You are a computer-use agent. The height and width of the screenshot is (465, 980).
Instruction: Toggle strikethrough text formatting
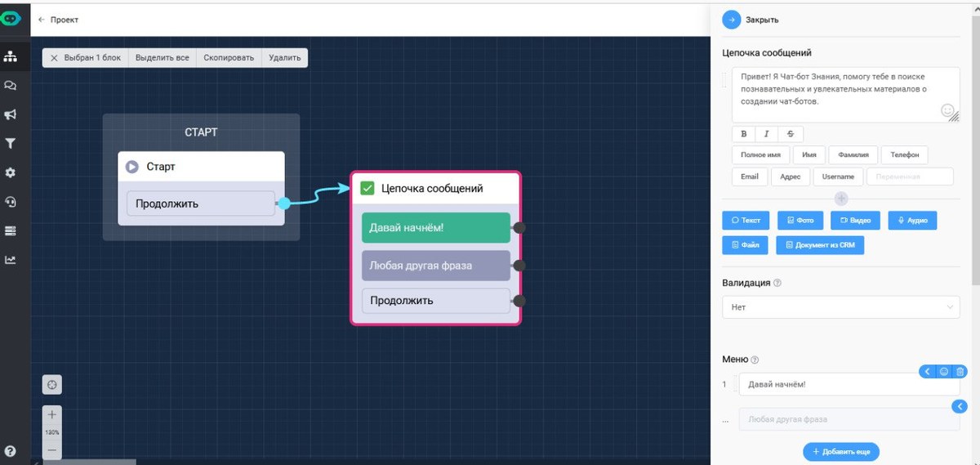790,134
